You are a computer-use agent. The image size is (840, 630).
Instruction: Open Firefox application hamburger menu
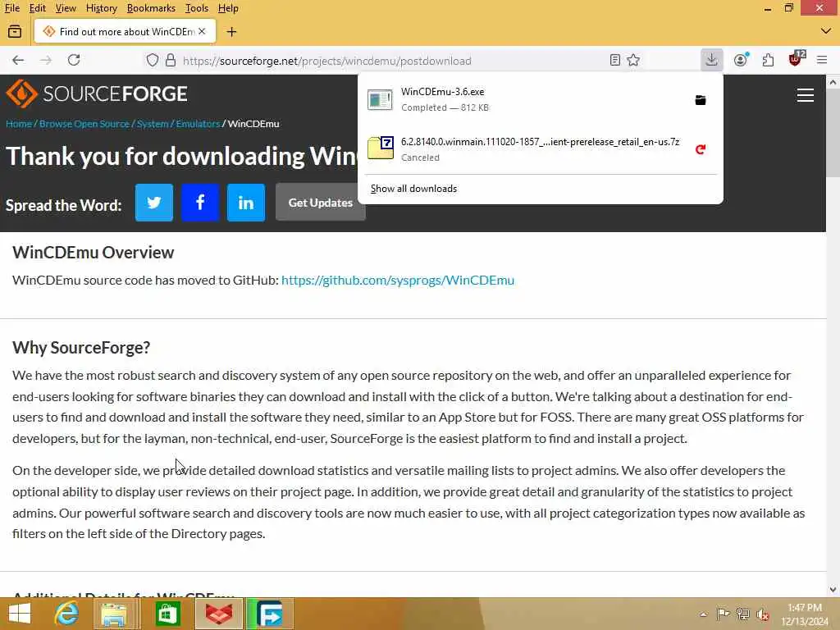click(x=822, y=60)
